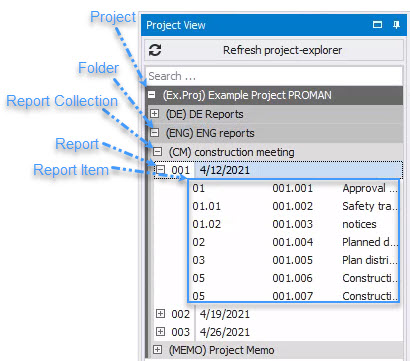Screen dimensions: 410x361
Task: Select report item 001.001 Approval
Action: pos(293,188)
